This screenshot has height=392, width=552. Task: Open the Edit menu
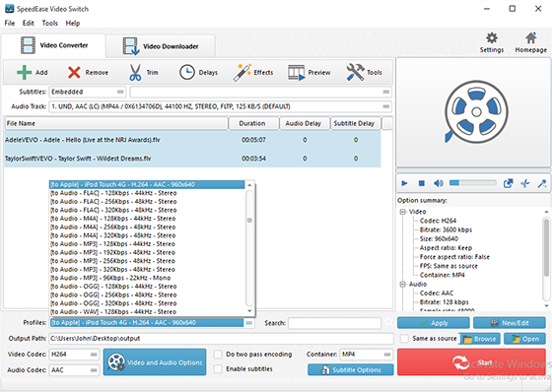click(29, 24)
